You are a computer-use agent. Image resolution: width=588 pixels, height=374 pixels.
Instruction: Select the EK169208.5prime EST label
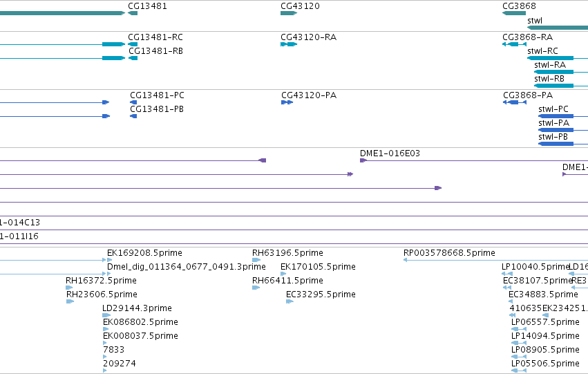(x=144, y=253)
